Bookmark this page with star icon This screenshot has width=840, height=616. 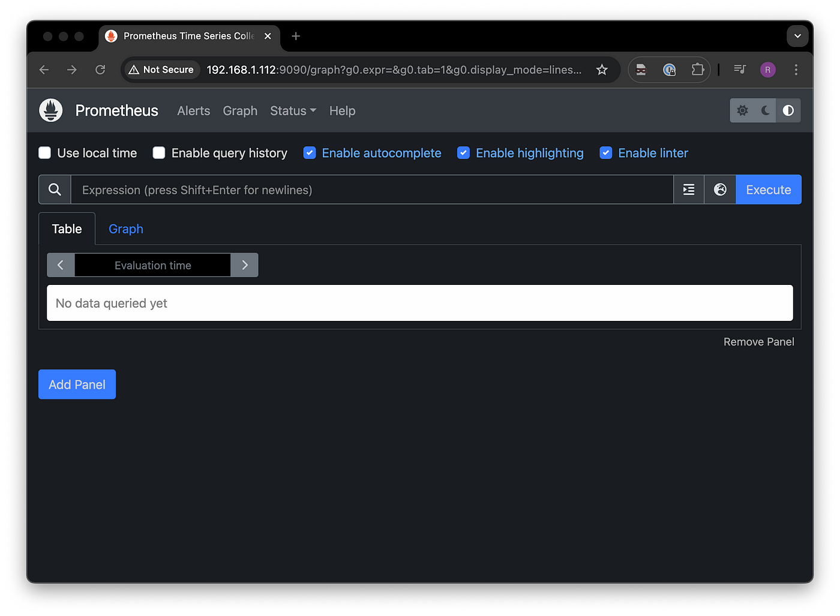coord(602,70)
